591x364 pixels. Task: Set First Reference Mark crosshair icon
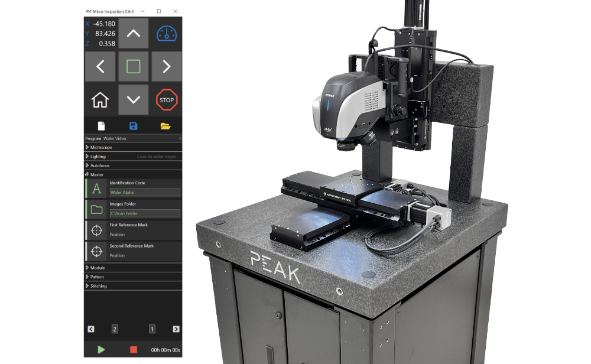coord(97,230)
